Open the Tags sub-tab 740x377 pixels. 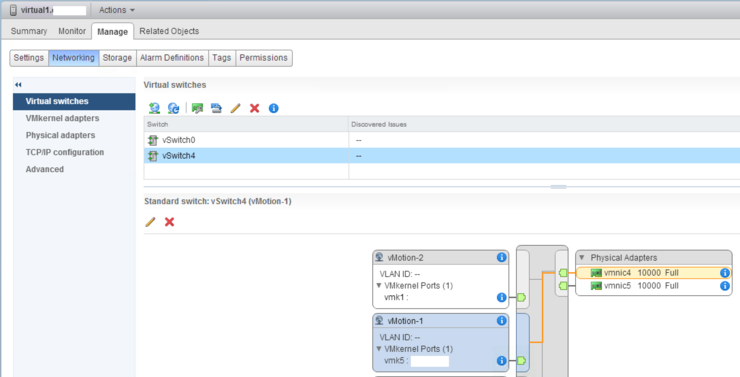(x=221, y=58)
